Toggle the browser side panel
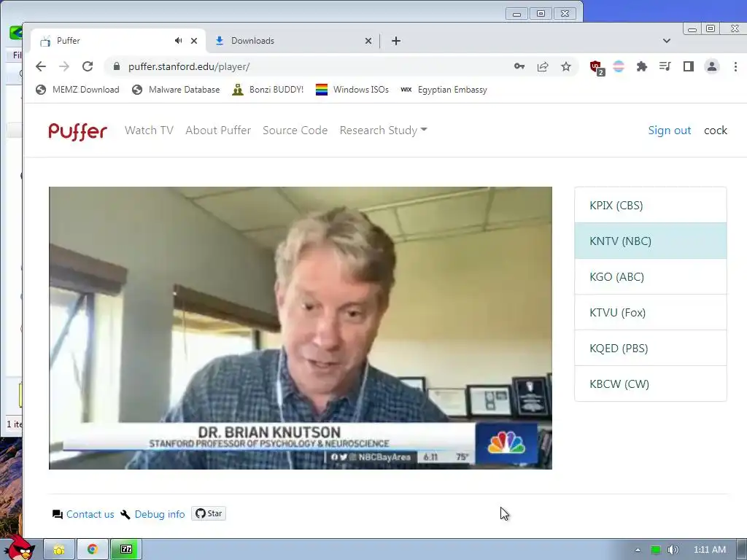747x560 pixels. click(x=689, y=66)
